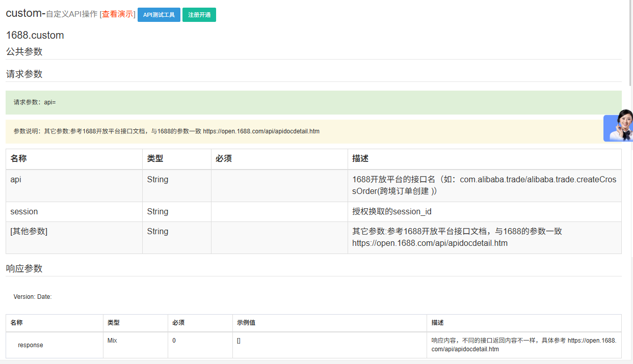Click the '[其他参数]' name cell

(x=74, y=238)
